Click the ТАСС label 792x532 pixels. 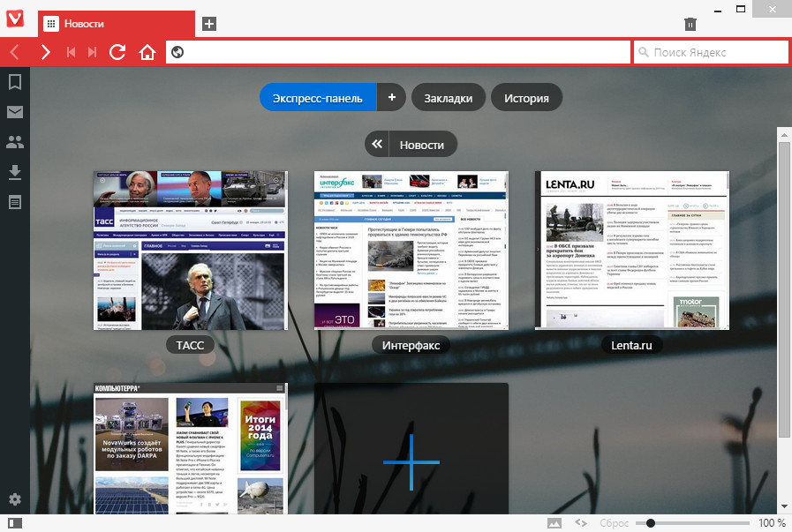point(190,345)
